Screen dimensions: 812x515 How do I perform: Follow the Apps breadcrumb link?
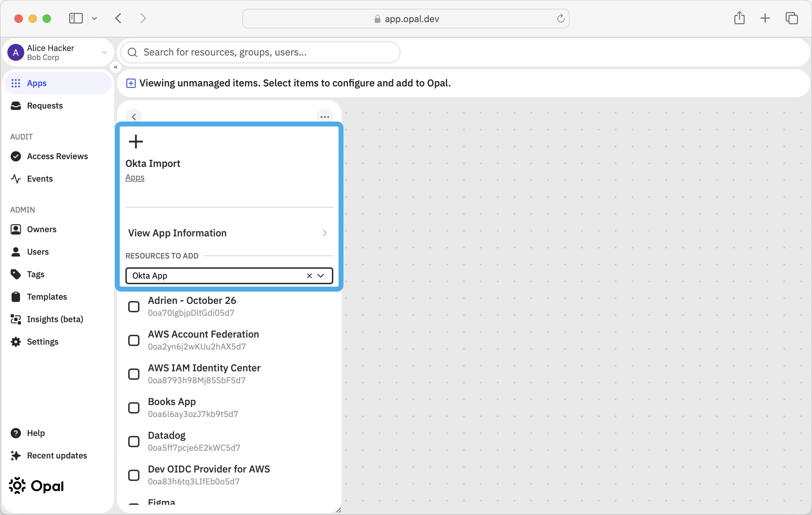point(135,178)
